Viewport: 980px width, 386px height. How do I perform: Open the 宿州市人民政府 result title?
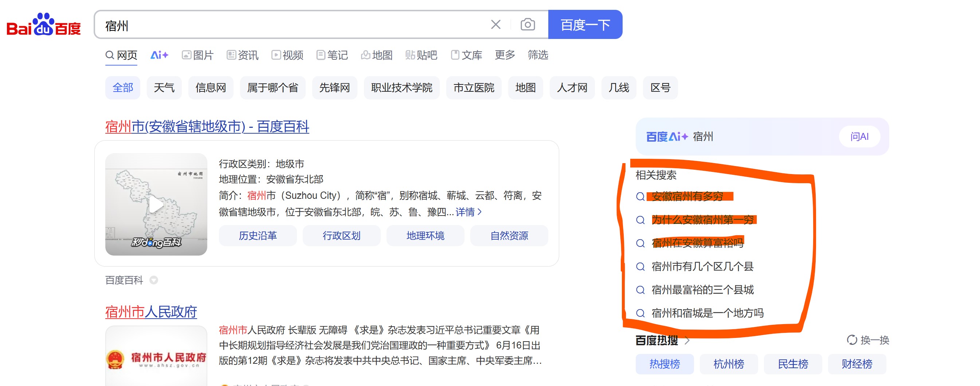pos(151,312)
